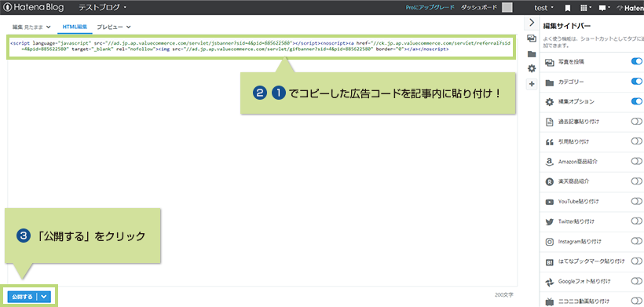Screen dimensions: 644x307
Task: Open the 編集 見たまま mode dropdown
Action: point(31,27)
